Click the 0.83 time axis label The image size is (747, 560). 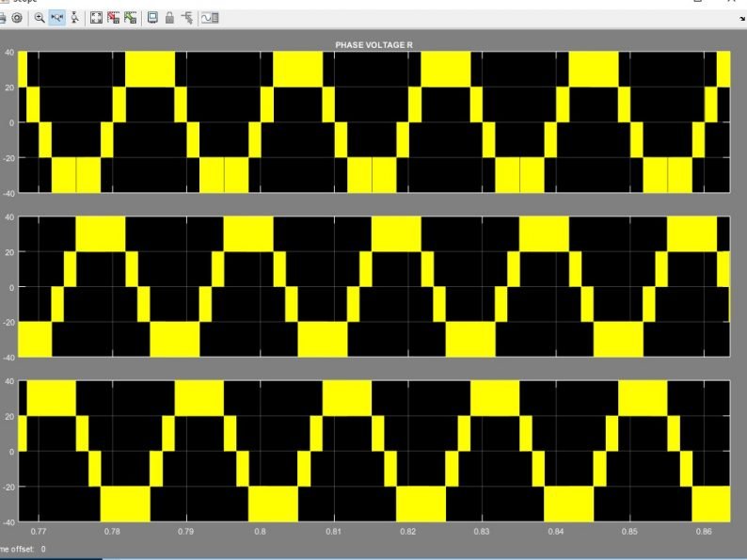click(482, 531)
